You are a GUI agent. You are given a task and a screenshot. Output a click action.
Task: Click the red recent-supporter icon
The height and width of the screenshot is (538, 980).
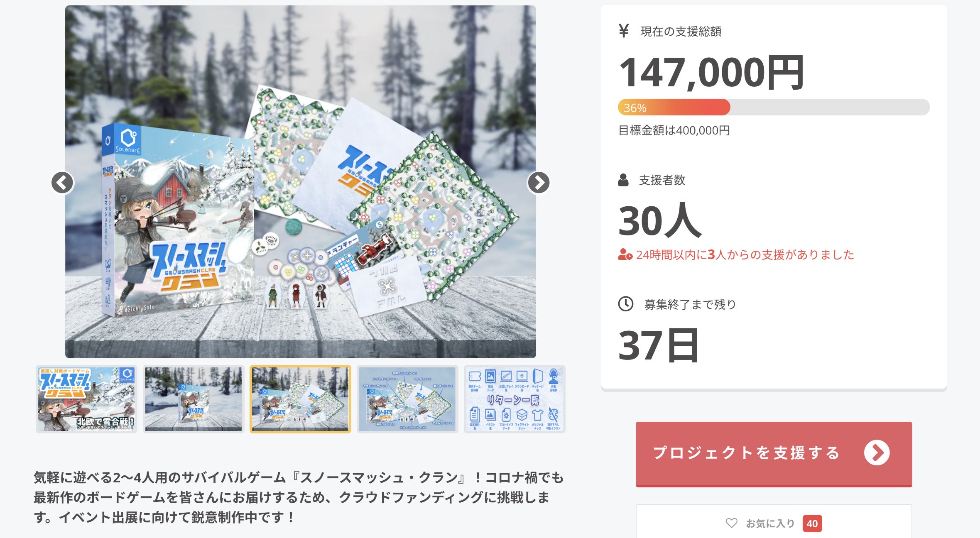pyautogui.click(x=625, y=254)
